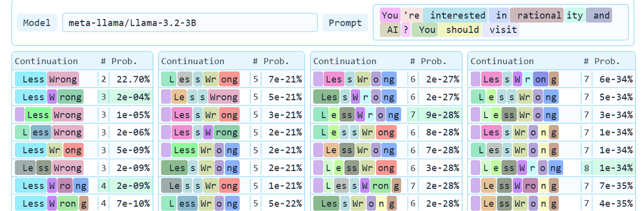644x211 pixels.
Task: Select the 'interested' token in the prompt
Action: click(455, 16)
